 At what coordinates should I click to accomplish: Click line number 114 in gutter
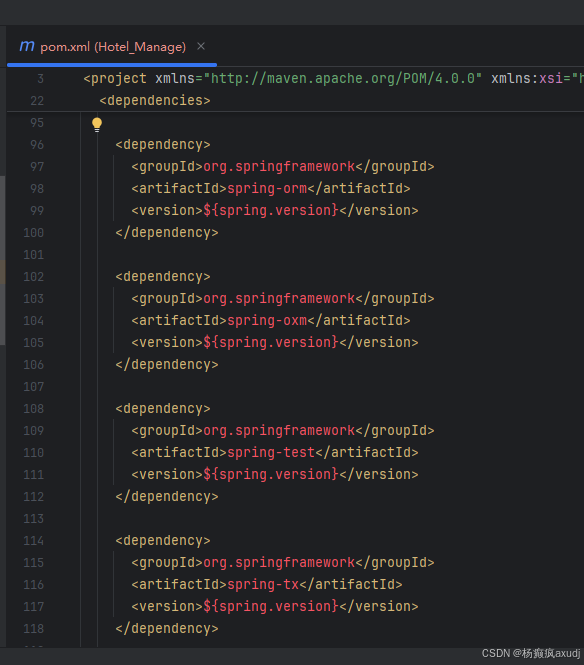34,540
